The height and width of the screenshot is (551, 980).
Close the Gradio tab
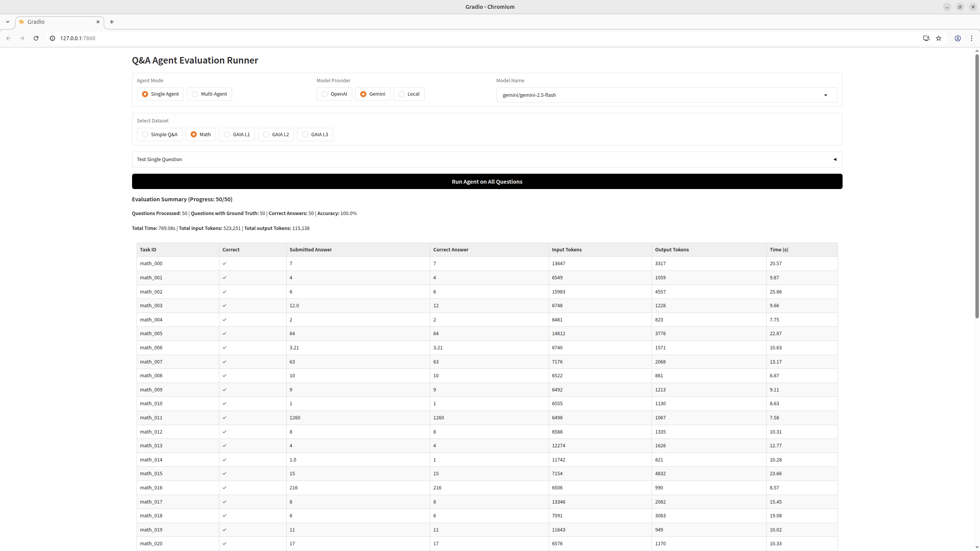[x=98, y=22]
